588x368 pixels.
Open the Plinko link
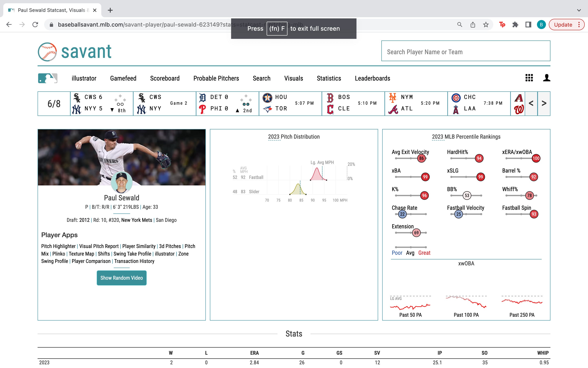click(59, 254)
